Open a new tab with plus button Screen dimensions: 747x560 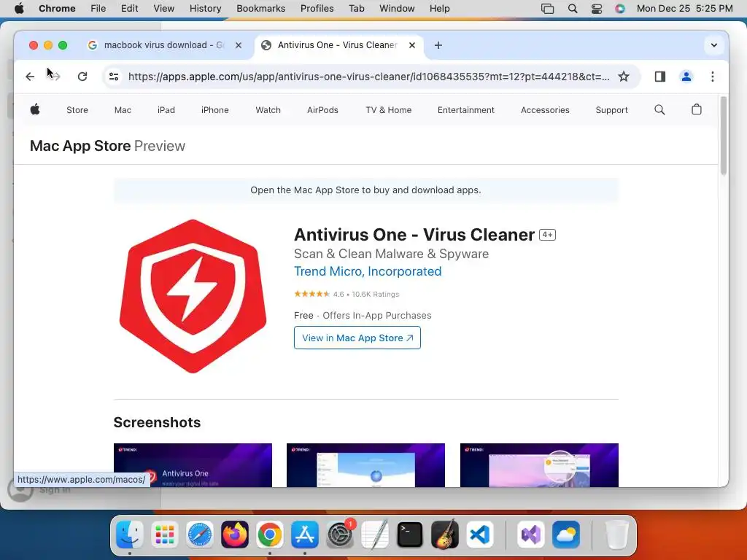click(438, 45)
